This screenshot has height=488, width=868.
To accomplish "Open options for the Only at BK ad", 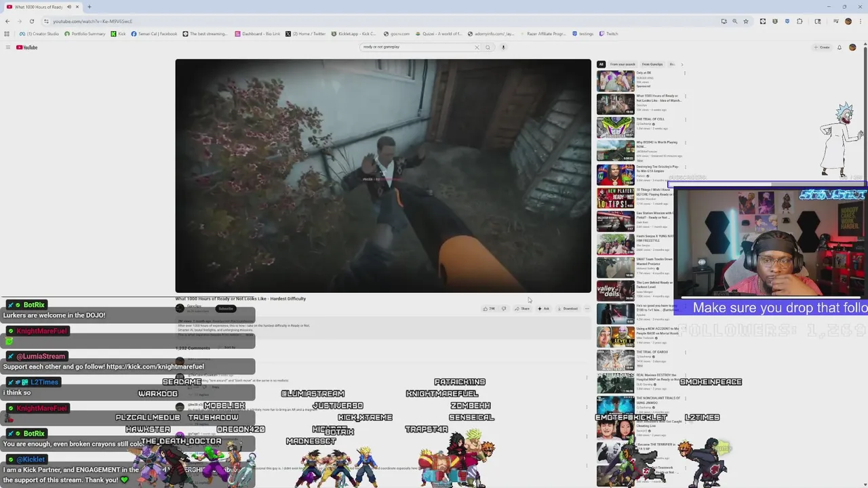I will click(685, 73).
